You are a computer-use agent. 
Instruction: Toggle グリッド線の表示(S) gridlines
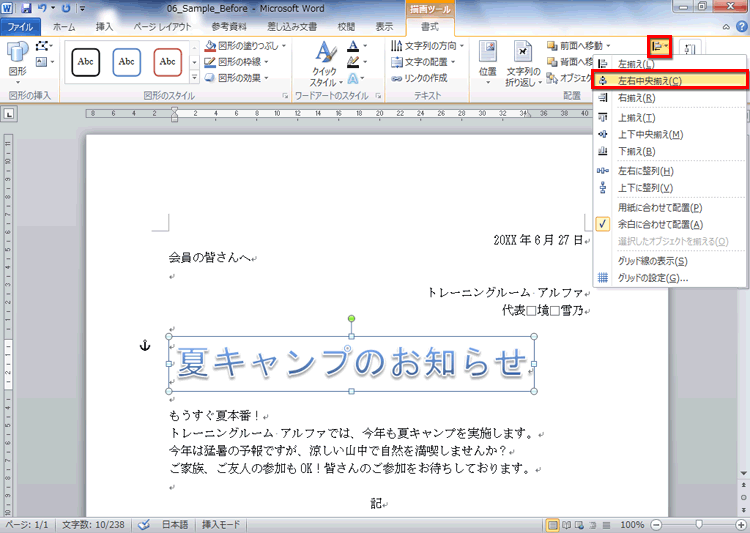[669, 261]
